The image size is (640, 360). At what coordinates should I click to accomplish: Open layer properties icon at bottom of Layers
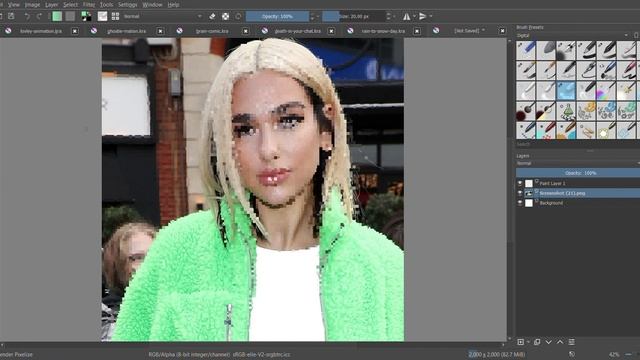pyautogui.click(x=571, y=342)
